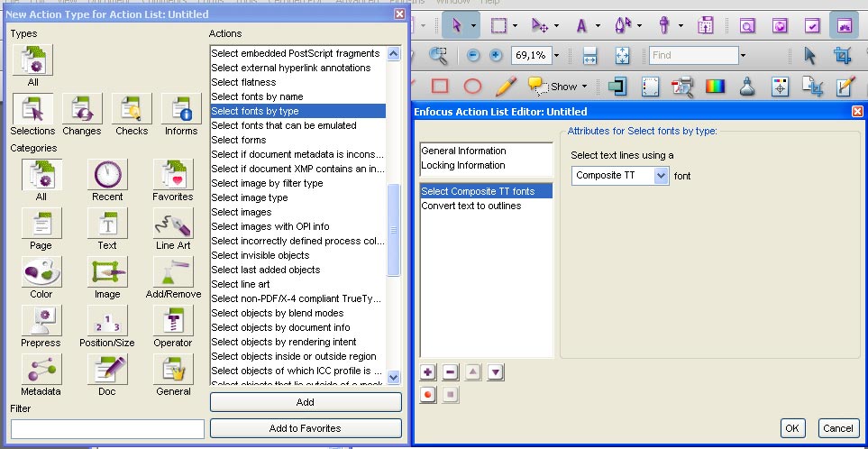868x449 pixels.
Task: Expand the eyedropper tool dropdown
Action: [x=681, y=25]
